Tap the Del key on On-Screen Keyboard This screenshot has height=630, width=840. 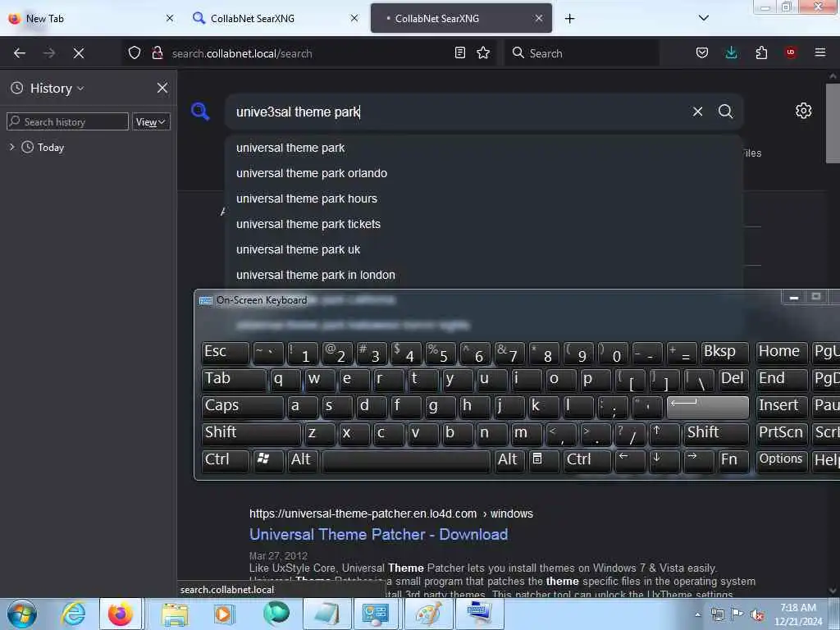[x=733, y=379]
